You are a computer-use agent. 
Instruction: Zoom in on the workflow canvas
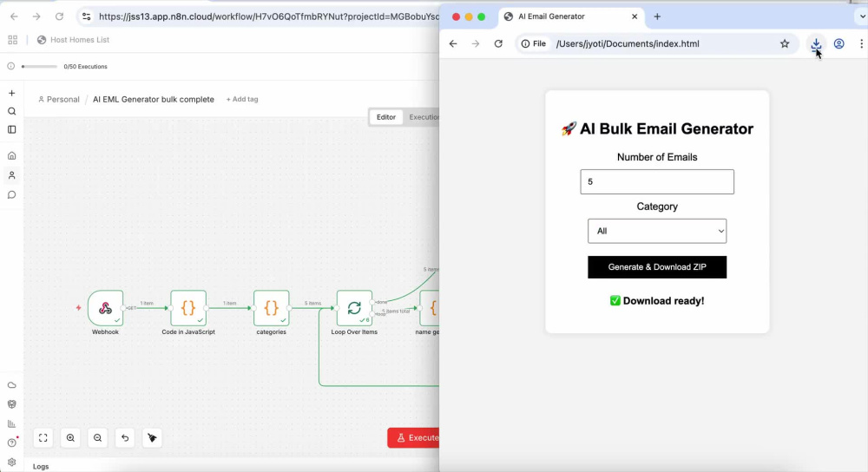(70, 437)
